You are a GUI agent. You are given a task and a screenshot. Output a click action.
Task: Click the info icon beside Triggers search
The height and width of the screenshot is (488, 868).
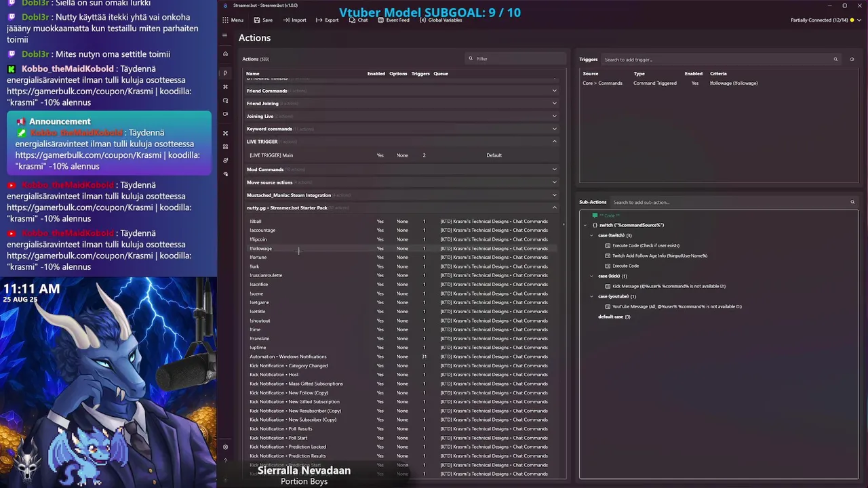click(852, 59)
